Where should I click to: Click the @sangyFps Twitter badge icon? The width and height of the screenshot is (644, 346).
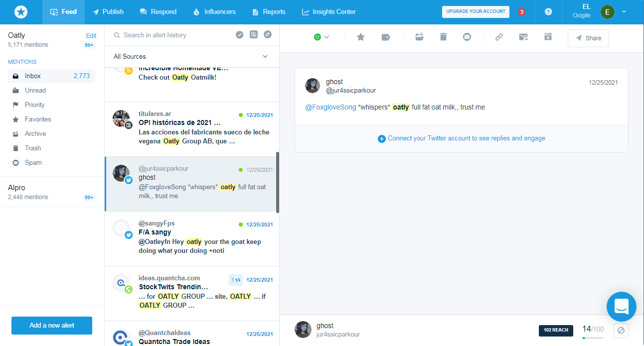(x=129, y=235)
